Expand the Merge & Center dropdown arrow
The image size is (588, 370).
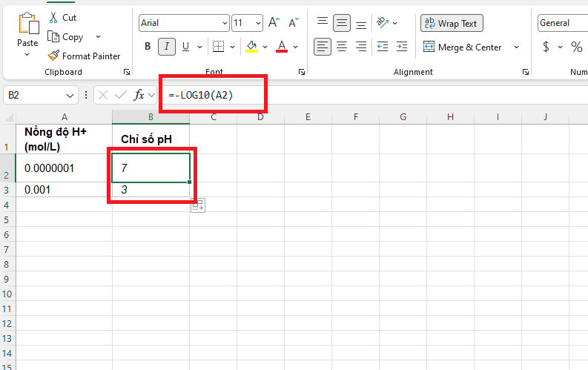click(x=516, y=47)
